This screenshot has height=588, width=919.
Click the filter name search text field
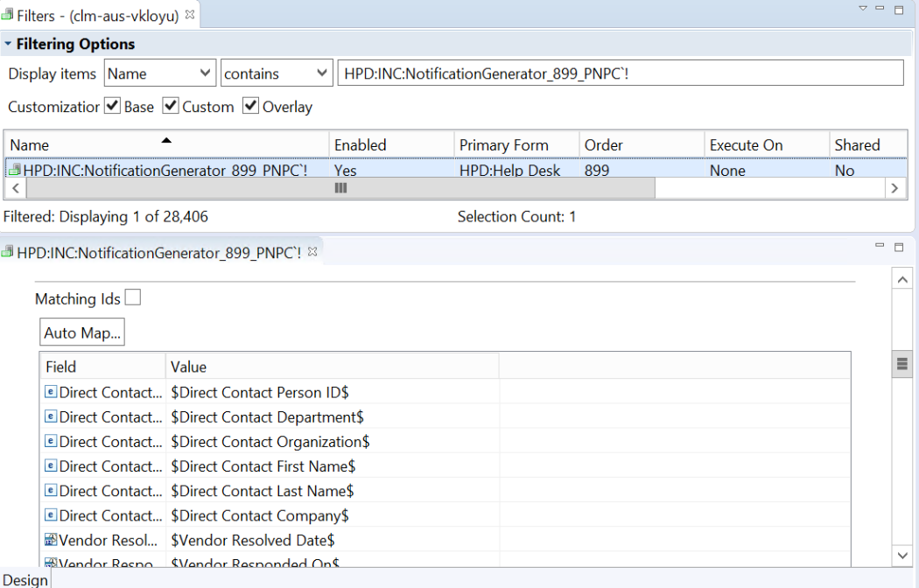click(x=620, y=74)
